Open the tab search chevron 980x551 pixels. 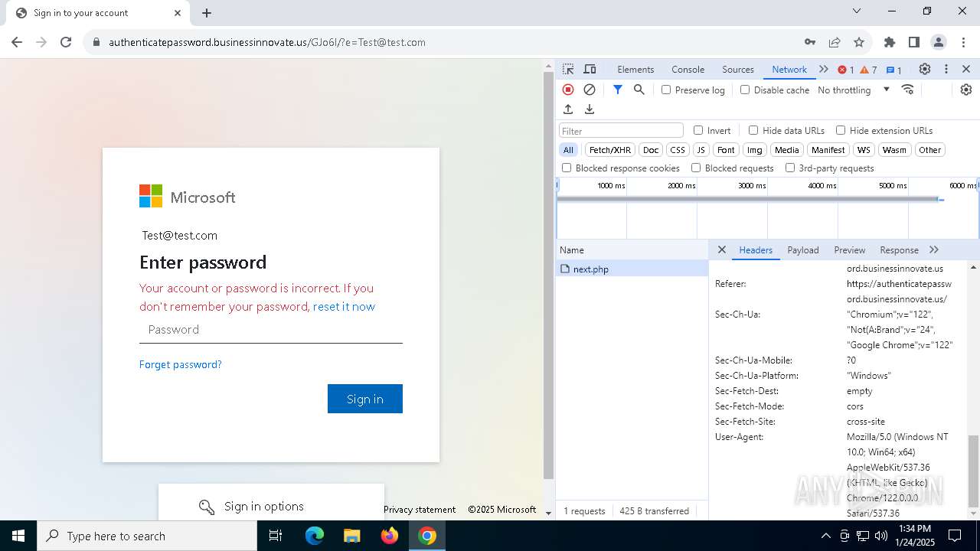857,11
